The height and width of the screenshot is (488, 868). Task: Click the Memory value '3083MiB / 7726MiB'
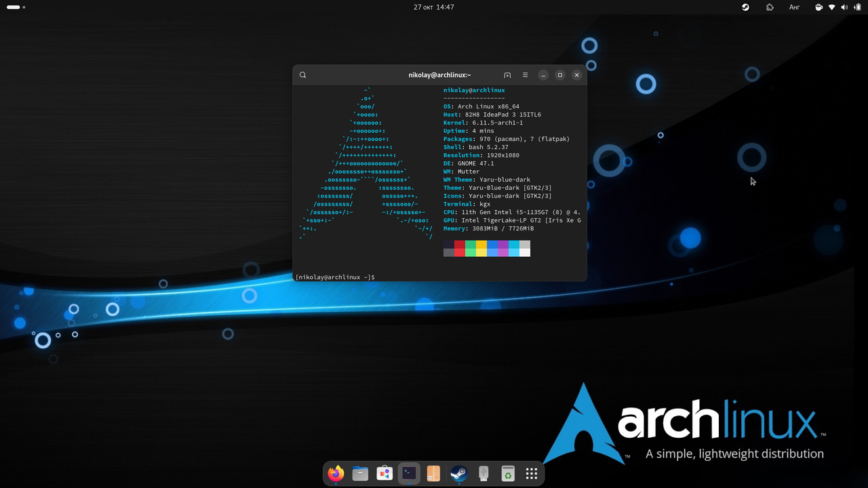pyautogui.click(x=503, y=228)
